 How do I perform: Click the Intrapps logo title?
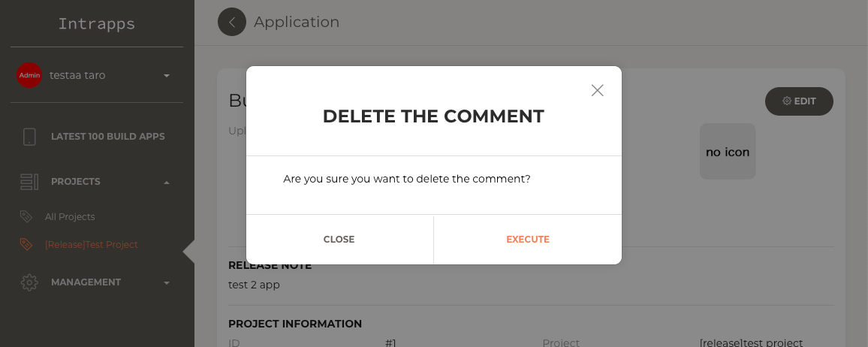(97, 24)
